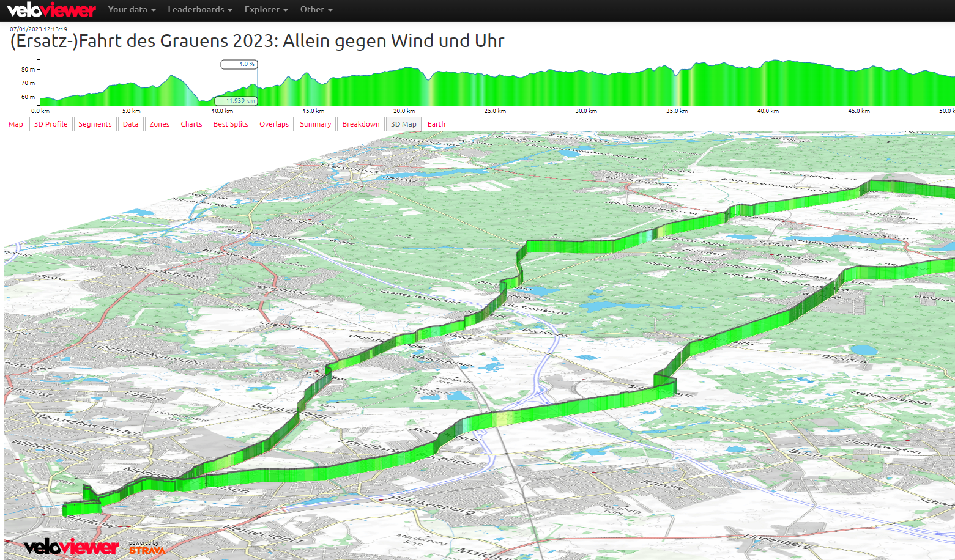View the Best Splits tab

pos(231,124)
